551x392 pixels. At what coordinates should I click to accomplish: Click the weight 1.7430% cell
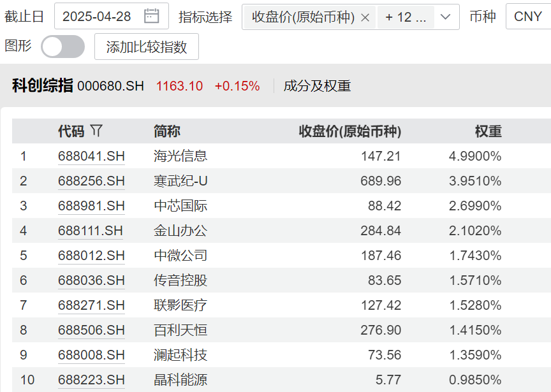(476, 256)
